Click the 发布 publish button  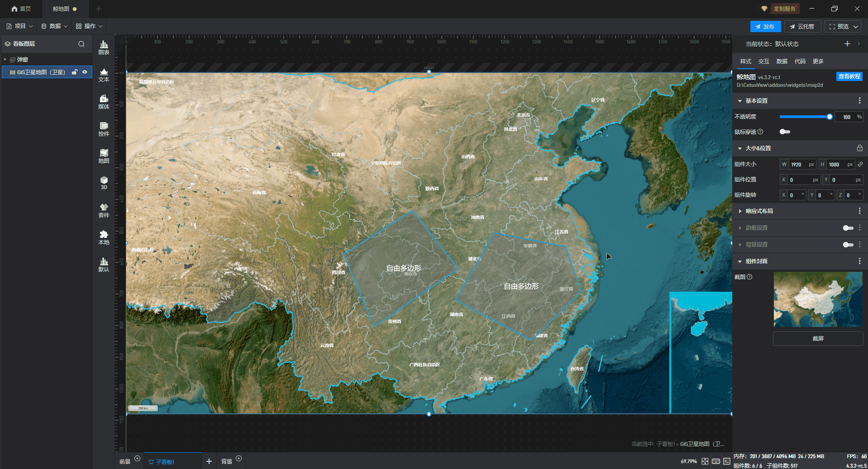(765, 27)
